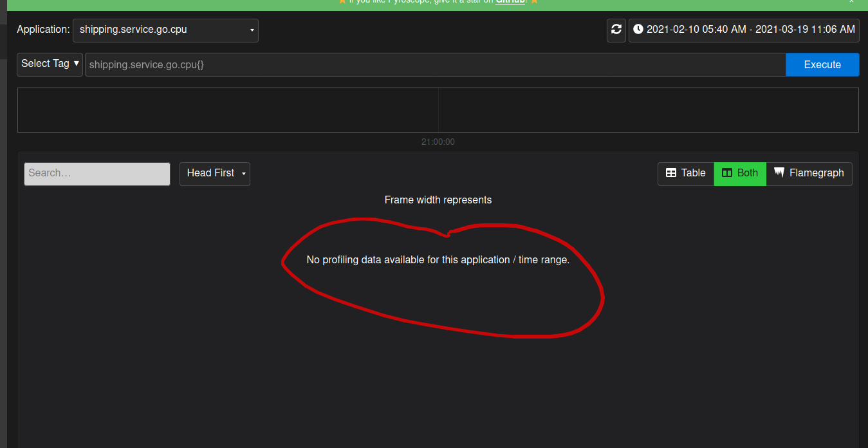Click the Execute button
Image resolution: width=868 pixels, height=448 pixels.
[x=822, y=64]
